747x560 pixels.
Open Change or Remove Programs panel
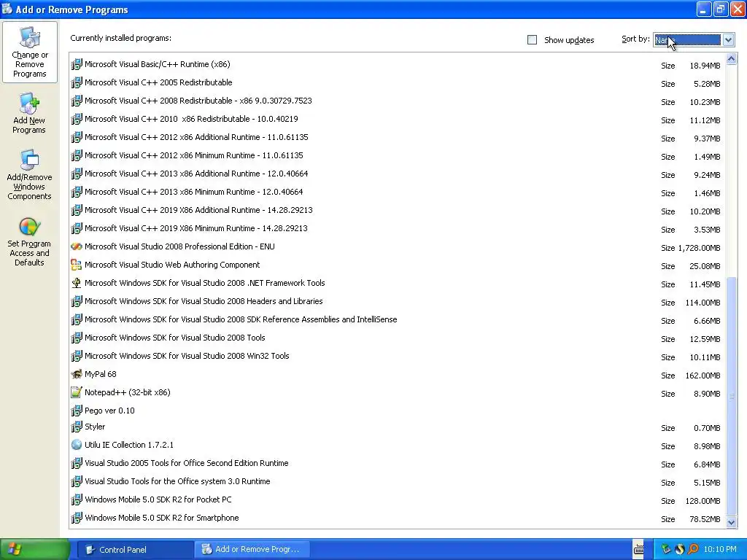point(29,52)
